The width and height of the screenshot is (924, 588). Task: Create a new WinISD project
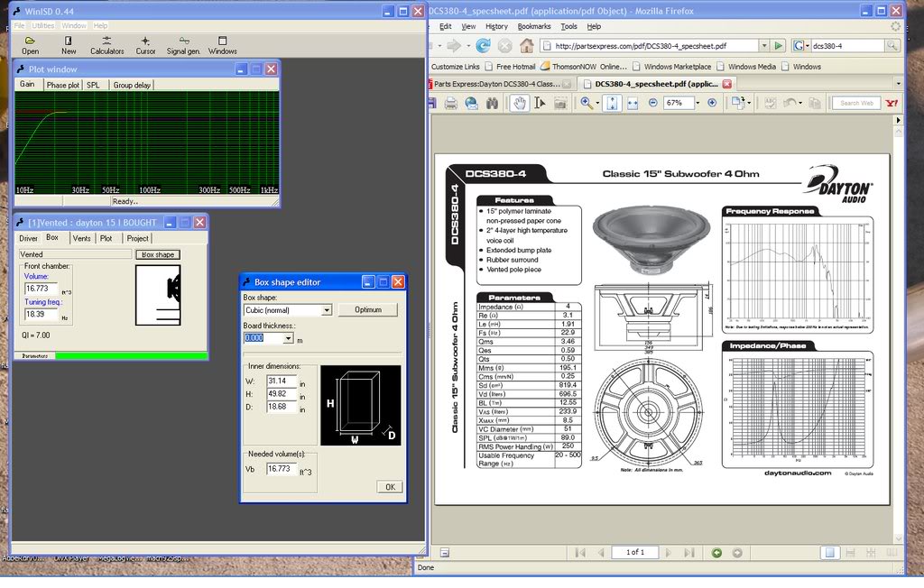(x=68, y=45)
